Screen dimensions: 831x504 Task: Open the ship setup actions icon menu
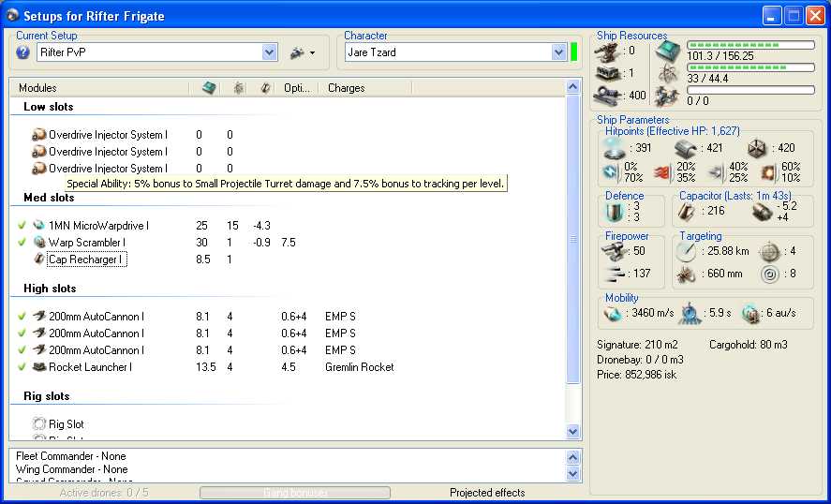tap(303, 52)
